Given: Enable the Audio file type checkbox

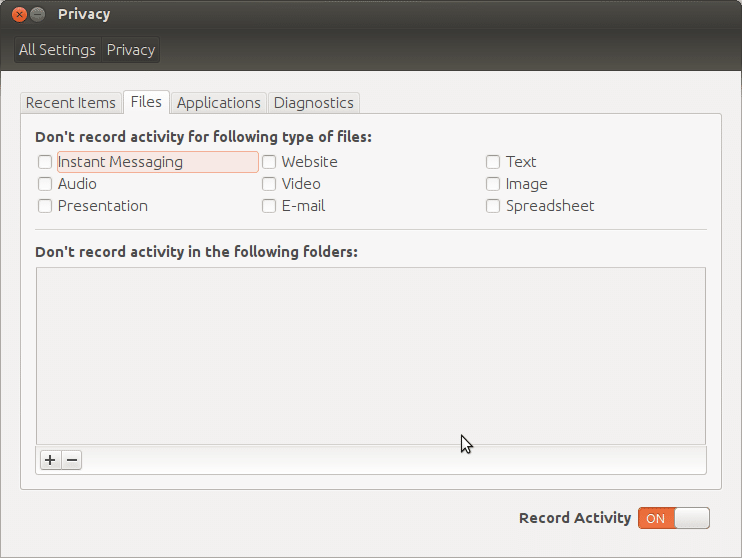Looking at the screenshot, I should click(x=45, y=184).
